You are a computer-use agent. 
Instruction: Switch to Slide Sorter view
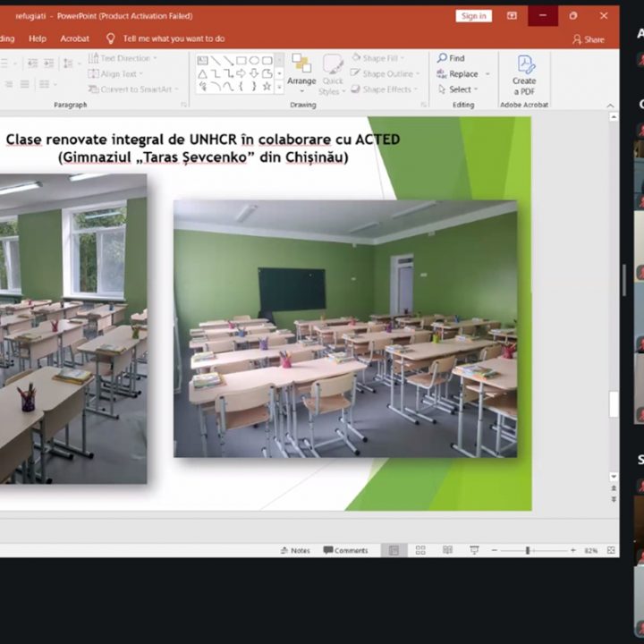420,550
